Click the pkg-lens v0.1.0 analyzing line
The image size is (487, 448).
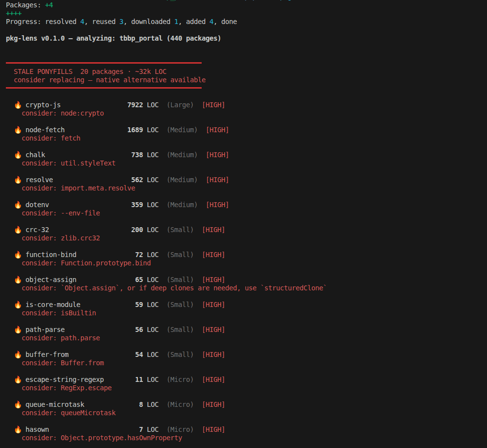pos(114,39)
